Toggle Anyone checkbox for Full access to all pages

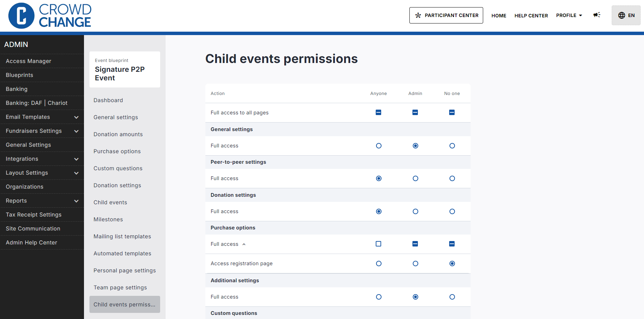(x=378, y=112)
